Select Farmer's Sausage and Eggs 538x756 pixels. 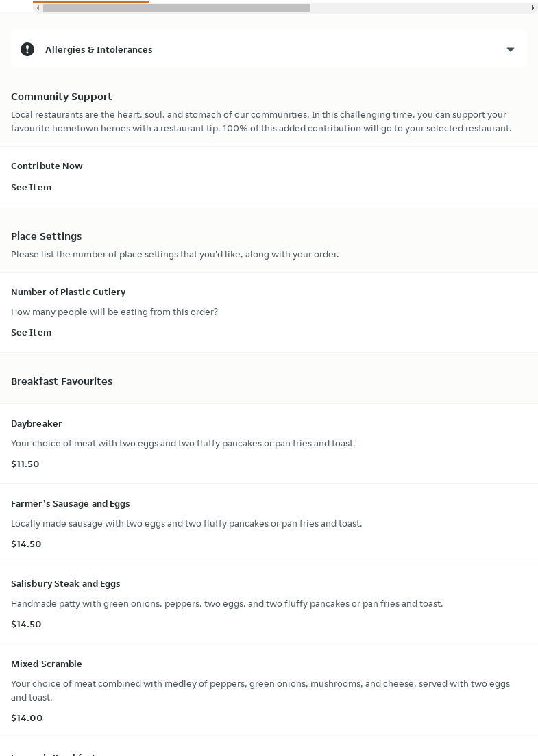click(70, 503)
